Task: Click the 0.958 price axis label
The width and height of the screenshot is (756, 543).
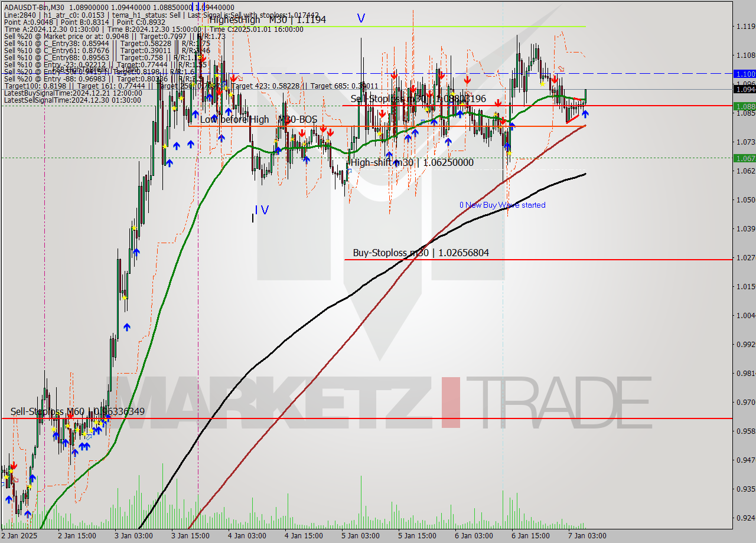Action: (745, 431)
